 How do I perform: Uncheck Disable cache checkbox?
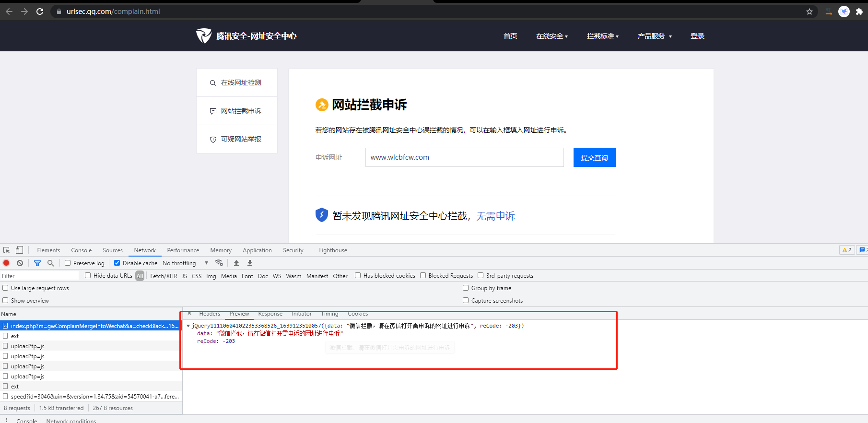coord(117,263)
